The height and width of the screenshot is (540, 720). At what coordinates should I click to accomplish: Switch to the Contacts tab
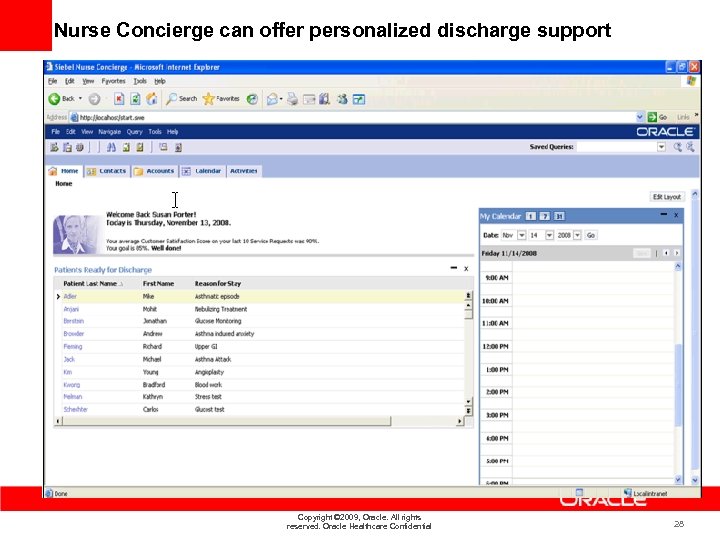(107, 171)
